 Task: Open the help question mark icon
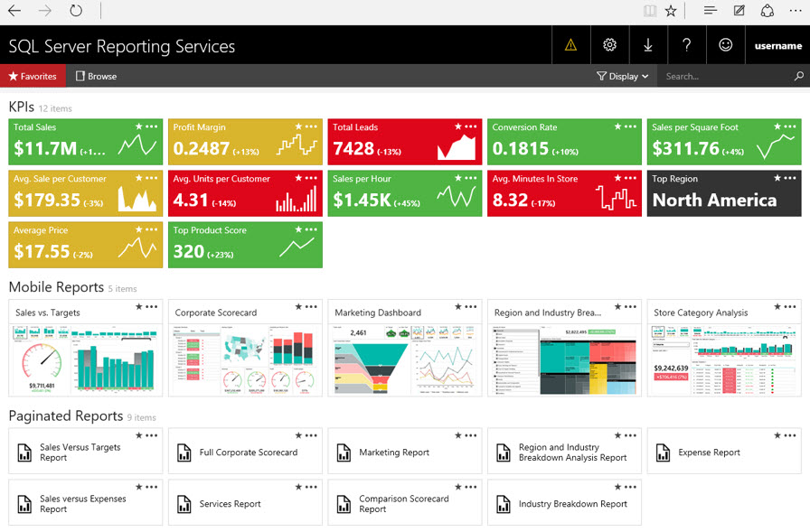[686, 45]
